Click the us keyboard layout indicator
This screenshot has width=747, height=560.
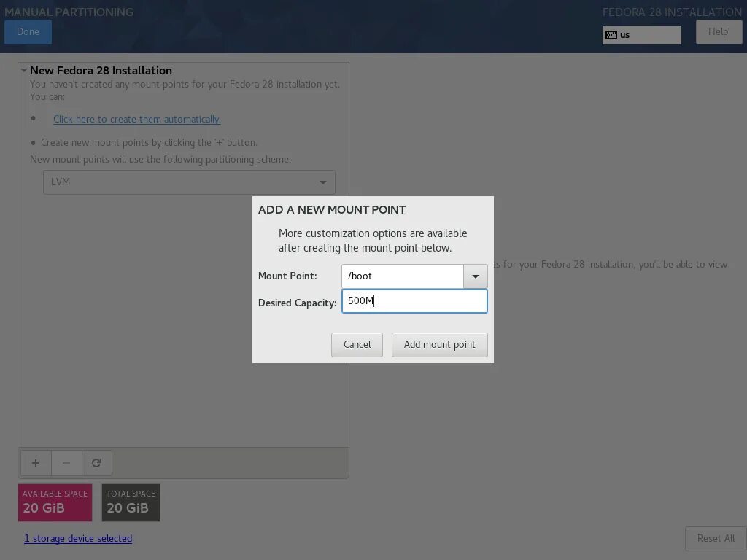click(642, 35)
